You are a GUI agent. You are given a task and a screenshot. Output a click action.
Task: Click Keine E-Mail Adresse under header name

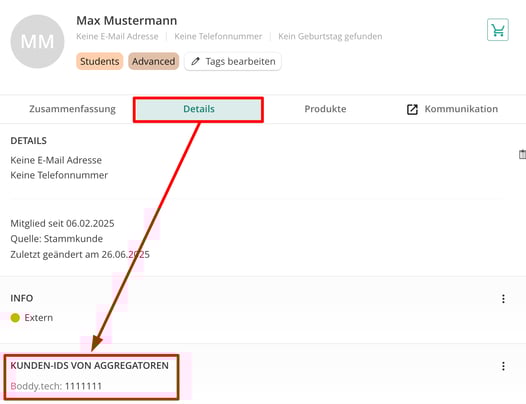[x=117, y=36]
